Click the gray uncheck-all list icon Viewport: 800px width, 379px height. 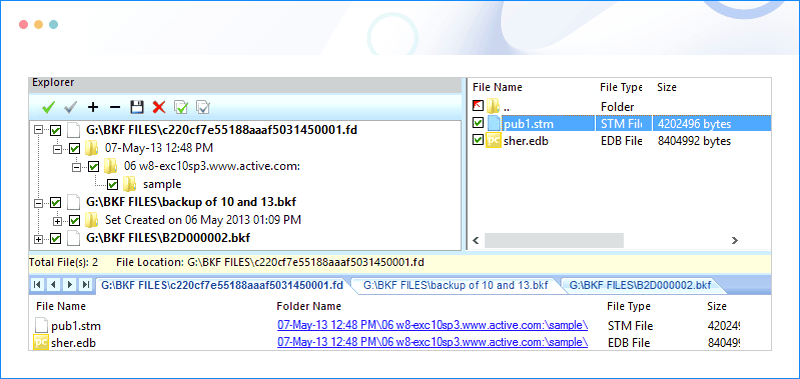coord(203,107)
